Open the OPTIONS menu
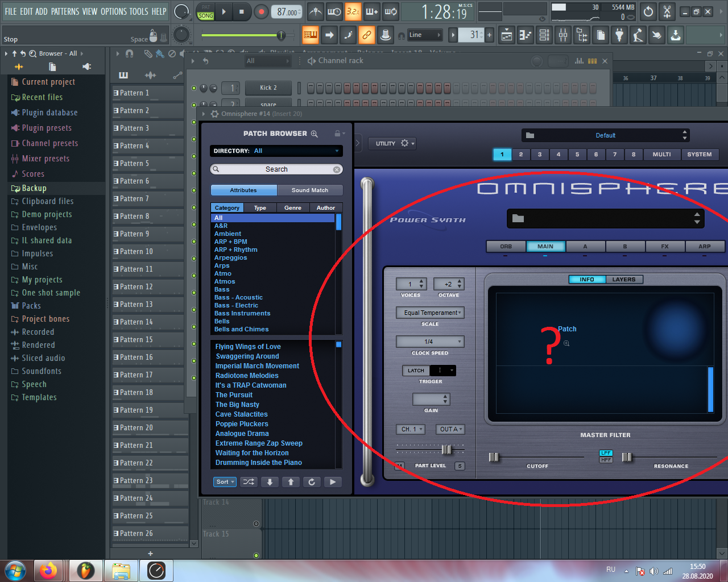728x582 pixels. pyautogui.click(x=114, y=11)
